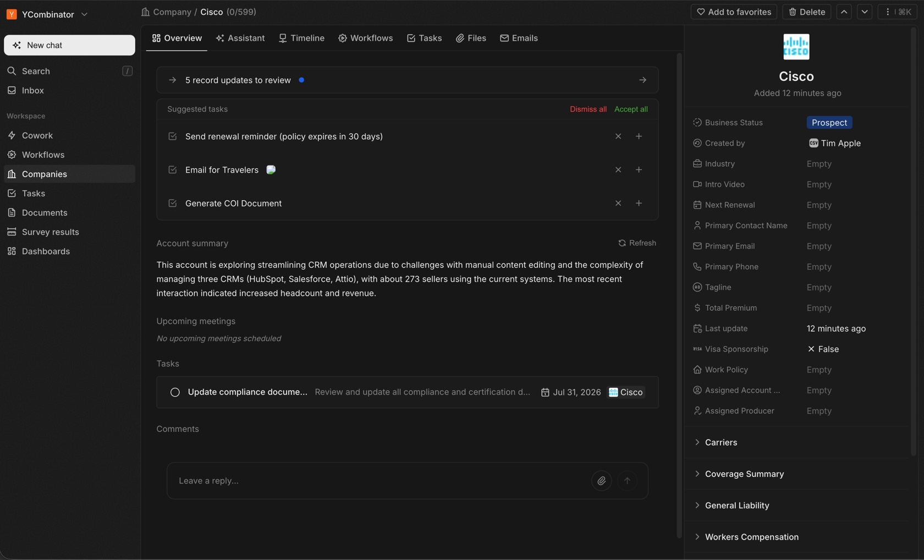Click the Empty value for Primary Email
This screenshot has height=560, width=924.
tap(819, 246)
